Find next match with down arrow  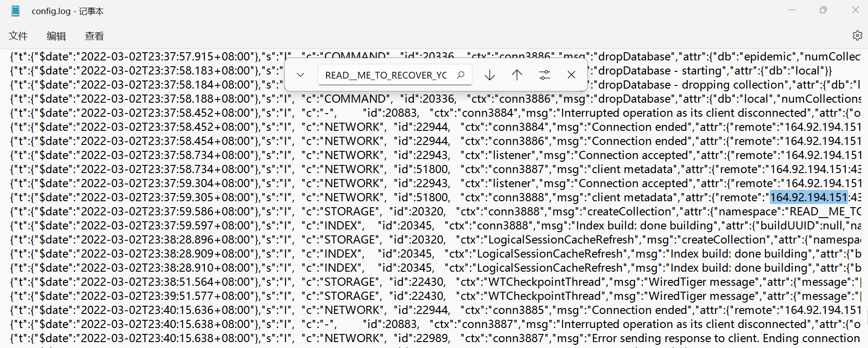[x=490, y=75]
